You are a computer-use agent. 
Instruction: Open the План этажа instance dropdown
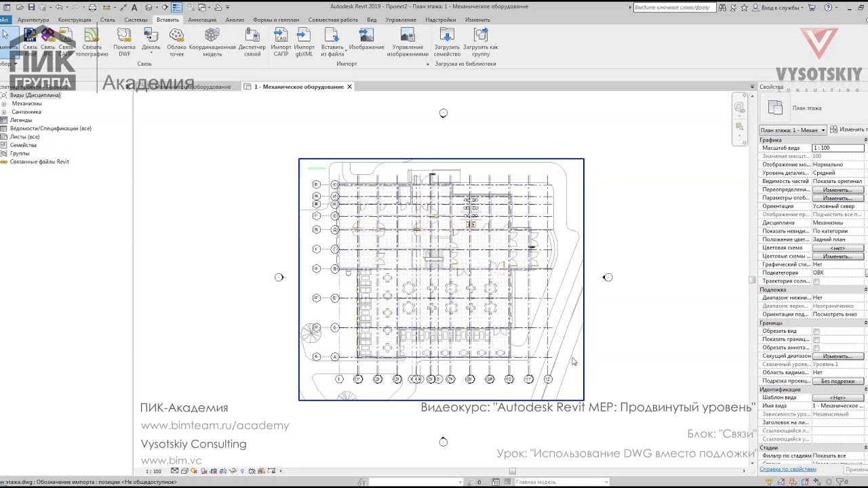(793, 130)
